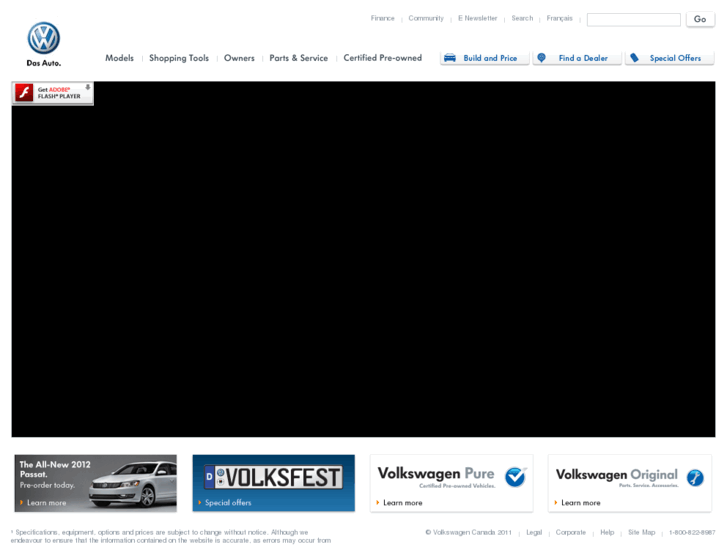This screenshot has height=545, width=727.
Task: Open the Community link
Action: coord(426,18)
